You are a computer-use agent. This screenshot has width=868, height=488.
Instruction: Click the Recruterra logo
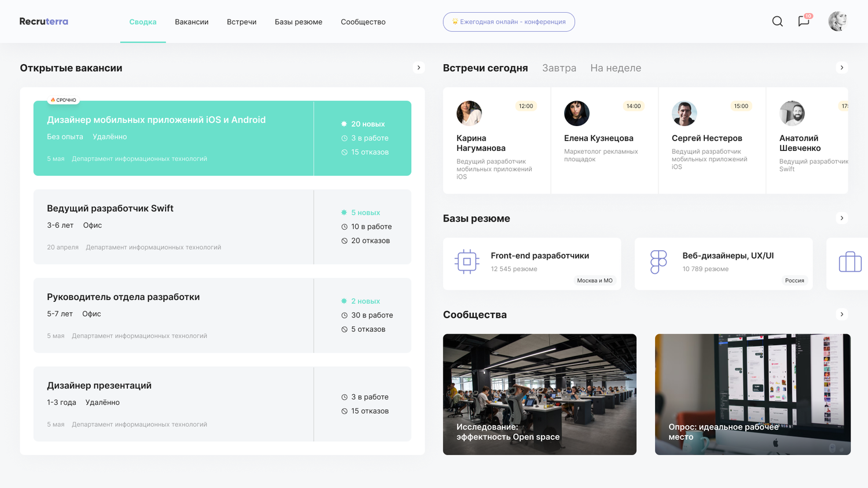click(44, 21)
